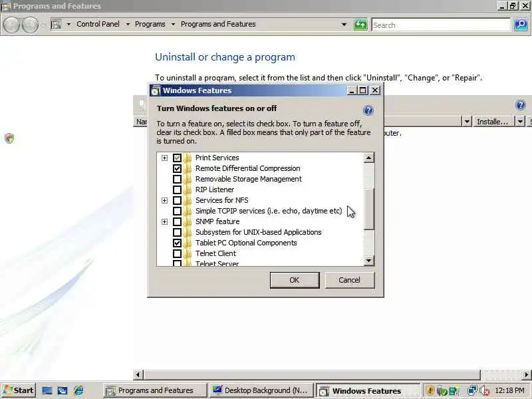The height and width of the screenshot is (399, 532).
Task: Open dropdown arrow after Programs breadcrumb
Action: (173, 24)
